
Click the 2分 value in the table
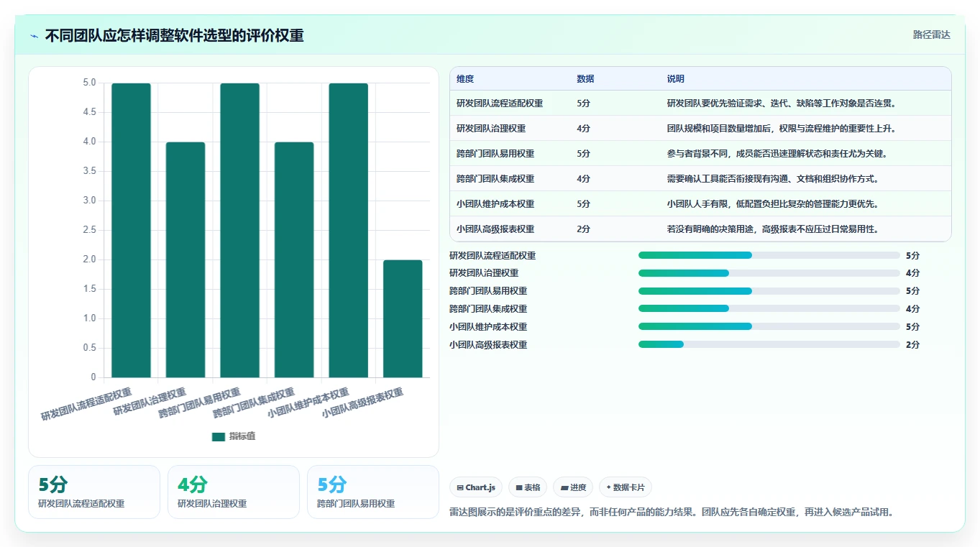click(583, 229)
